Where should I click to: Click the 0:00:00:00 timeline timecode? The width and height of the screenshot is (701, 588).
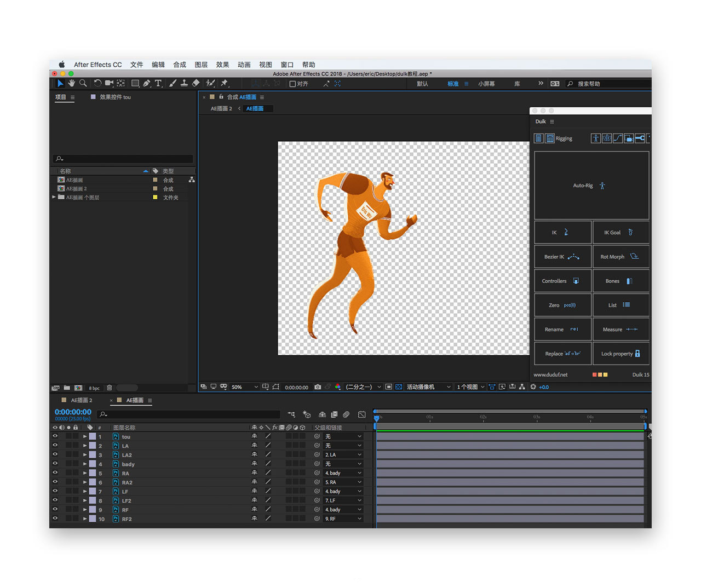point(73,412)
